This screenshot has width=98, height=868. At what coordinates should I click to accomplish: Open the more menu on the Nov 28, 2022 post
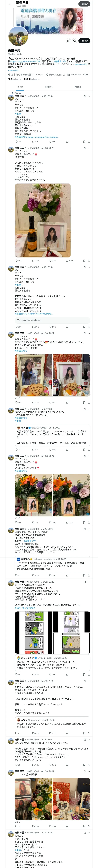89,334
